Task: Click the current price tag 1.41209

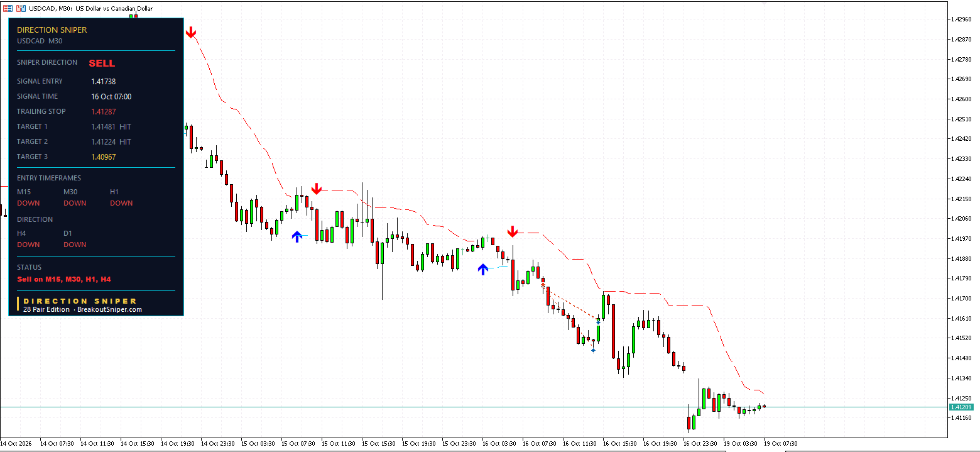Action: tap(961, 407)
